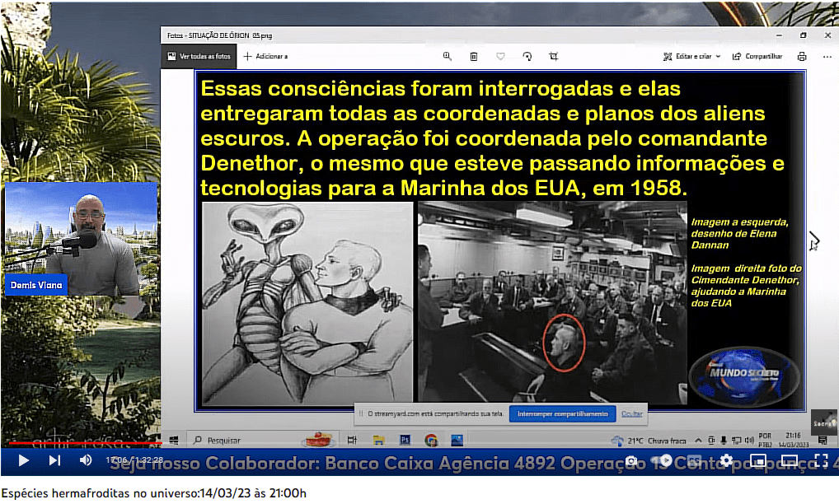This screenshot has width=839, height=504.
Task: Go to next photo with right arrow
Action: tap(815, 240)
